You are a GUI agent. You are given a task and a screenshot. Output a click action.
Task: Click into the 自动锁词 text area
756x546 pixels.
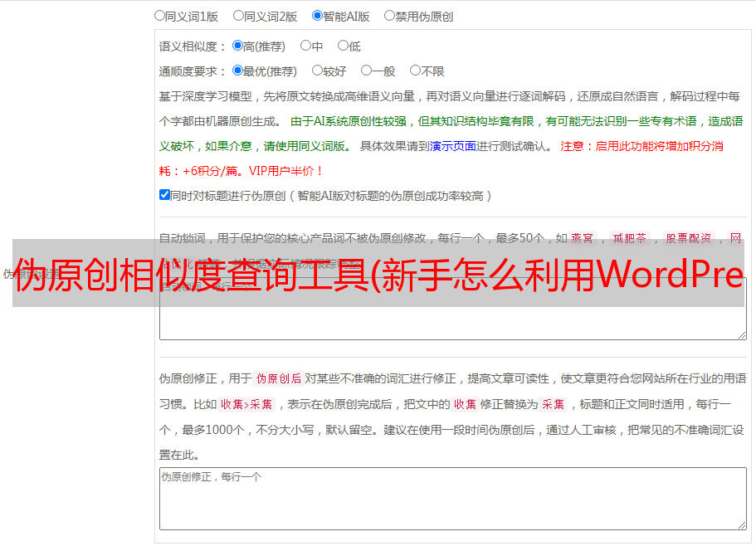(453, 309)
